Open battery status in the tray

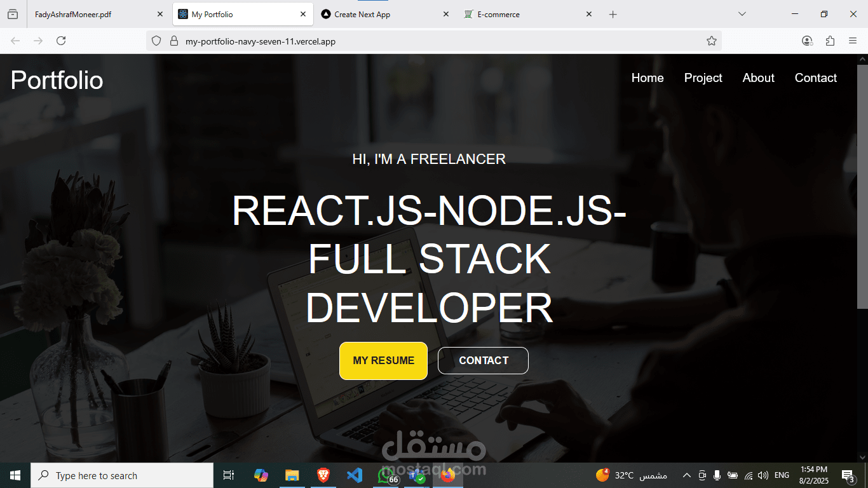coord(732,475)
